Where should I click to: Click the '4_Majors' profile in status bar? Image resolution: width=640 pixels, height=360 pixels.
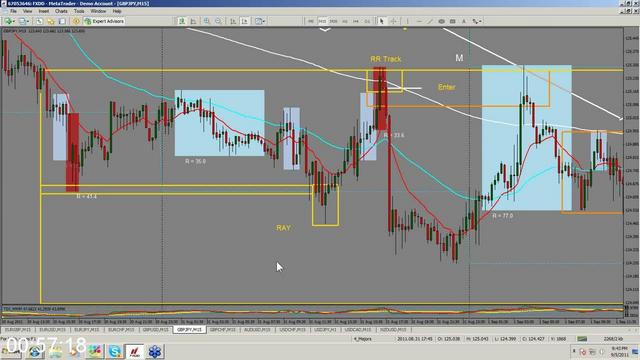[x=362, y=339]
